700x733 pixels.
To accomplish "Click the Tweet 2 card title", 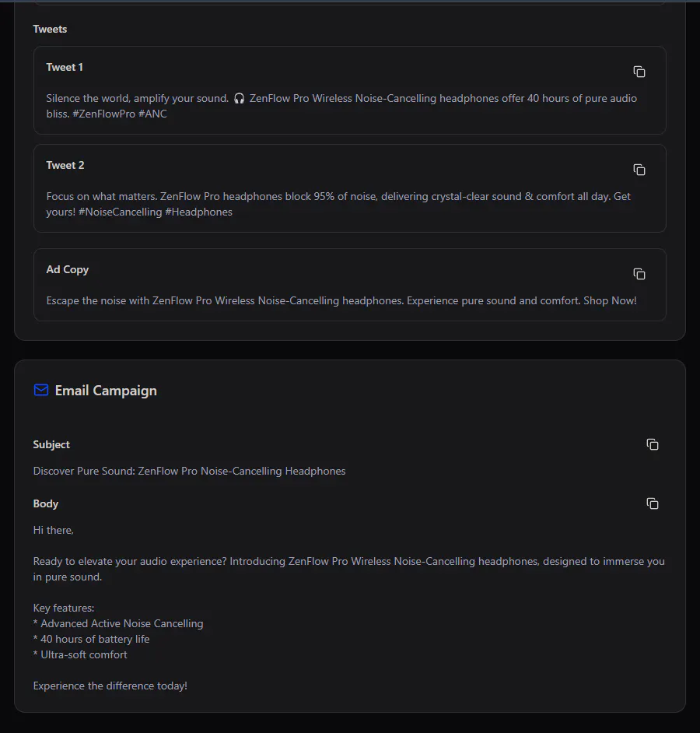I will tap(65, 165).
